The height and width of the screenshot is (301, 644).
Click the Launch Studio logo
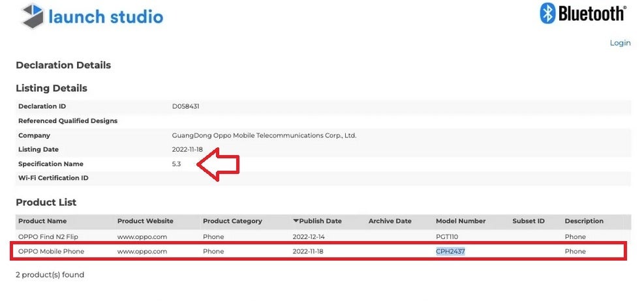pos(93,16)
